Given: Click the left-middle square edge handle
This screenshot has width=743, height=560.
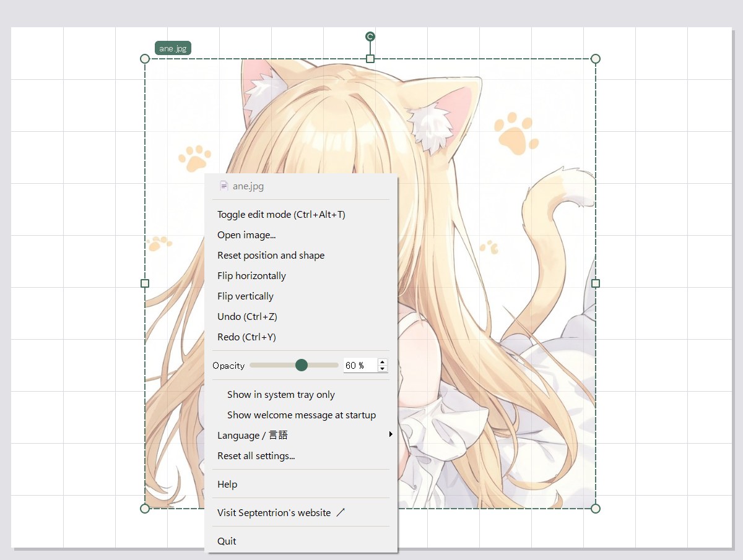Looking at the screenshot, I should pos(145,283).
